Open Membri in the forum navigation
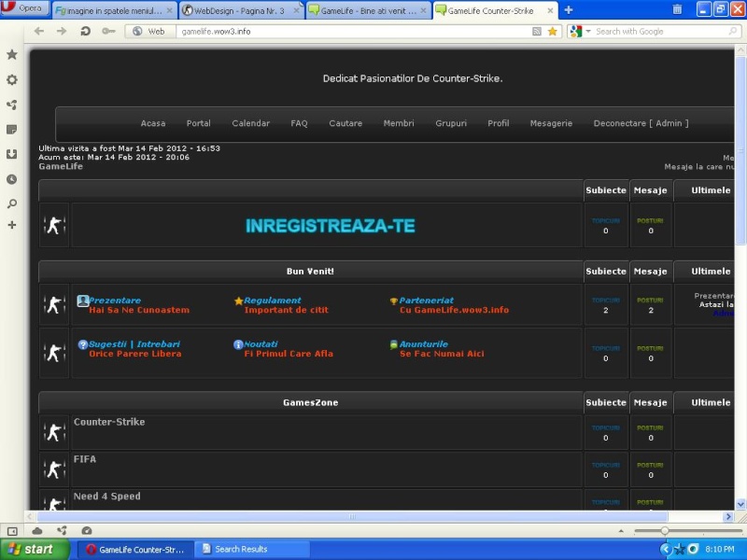This screenshot has height=560, width=747. pyautogui.click(x=399, y=123)
